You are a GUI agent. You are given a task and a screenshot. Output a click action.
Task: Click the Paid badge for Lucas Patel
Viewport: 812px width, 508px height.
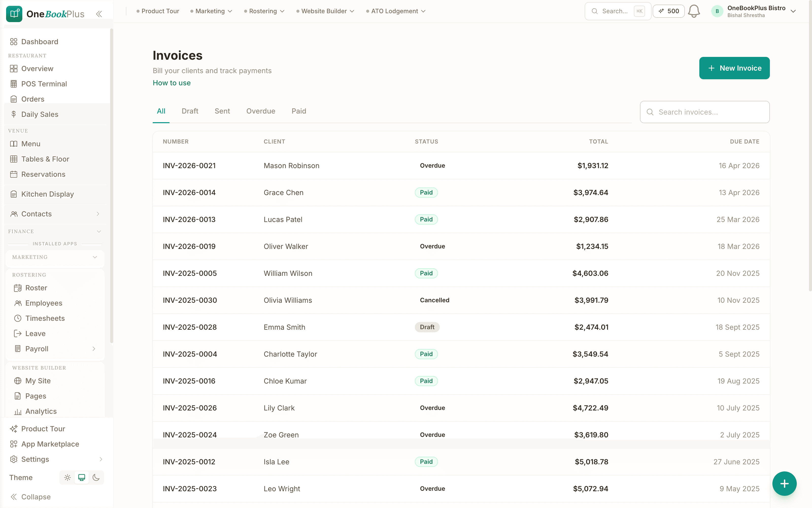pos(426,219)
